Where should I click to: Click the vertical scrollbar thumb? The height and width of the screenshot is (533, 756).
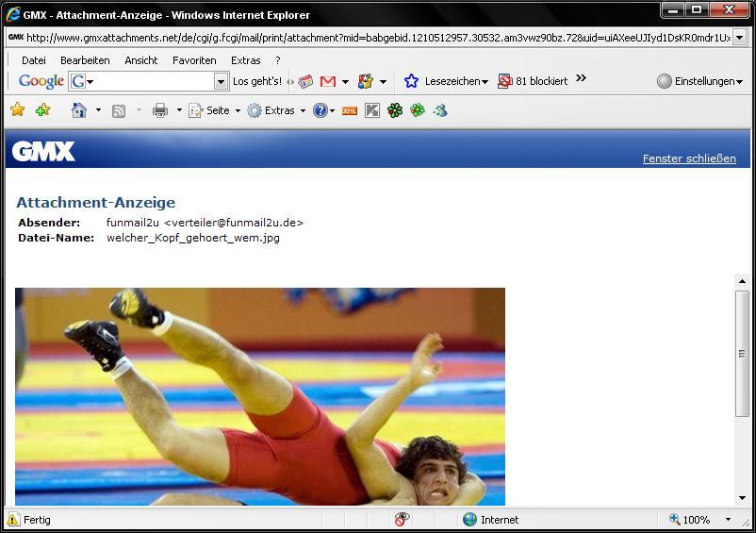tap(742, 353)
